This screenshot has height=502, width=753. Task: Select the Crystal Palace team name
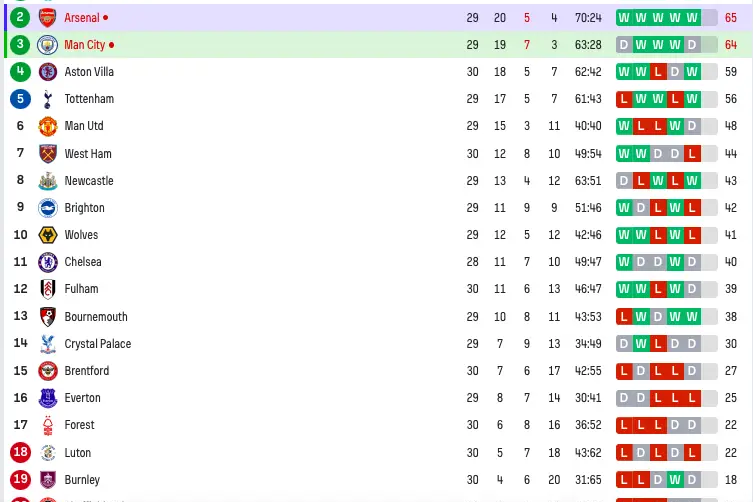tap(97, 344)
